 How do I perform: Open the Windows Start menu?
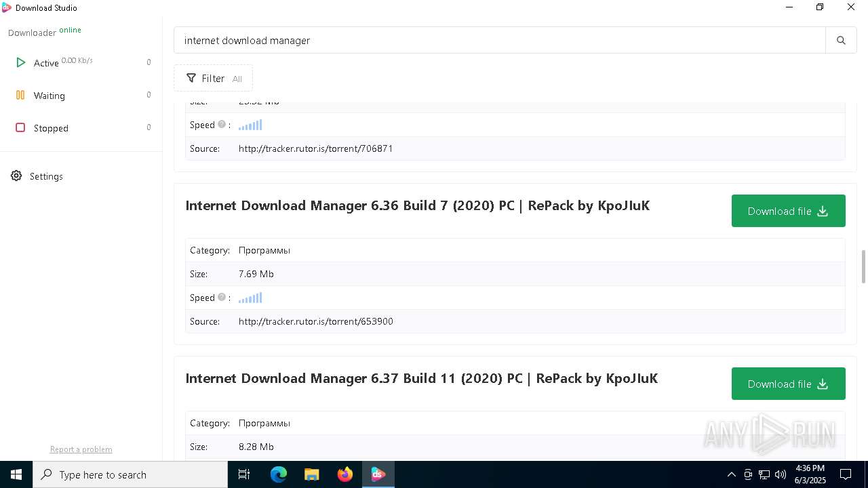click(16, 474)
